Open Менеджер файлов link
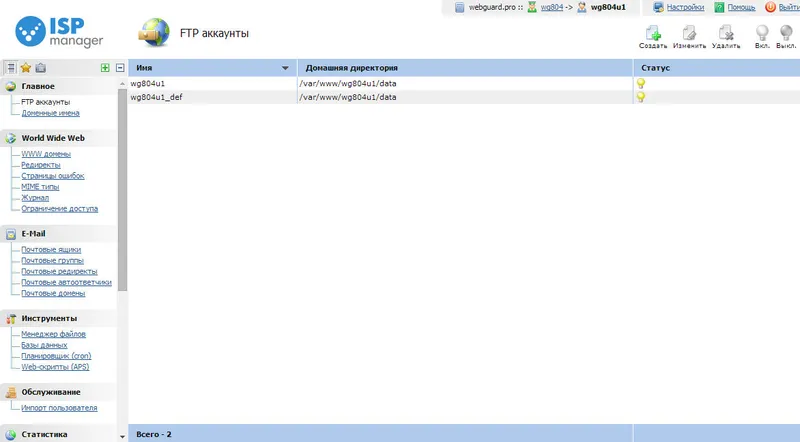 tap(54, 334)
